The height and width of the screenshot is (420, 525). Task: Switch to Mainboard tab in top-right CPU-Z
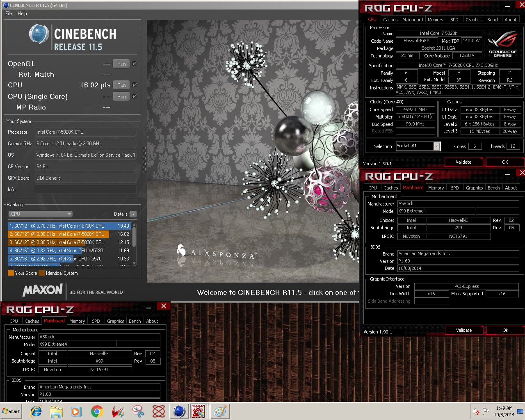pyautogui.click(x=413, y=20)
